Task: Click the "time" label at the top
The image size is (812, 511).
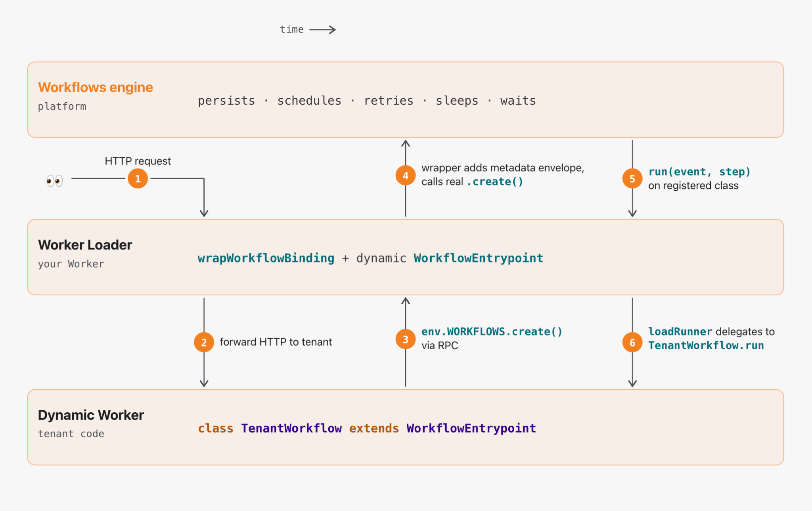Action: [x=292, y=30]
